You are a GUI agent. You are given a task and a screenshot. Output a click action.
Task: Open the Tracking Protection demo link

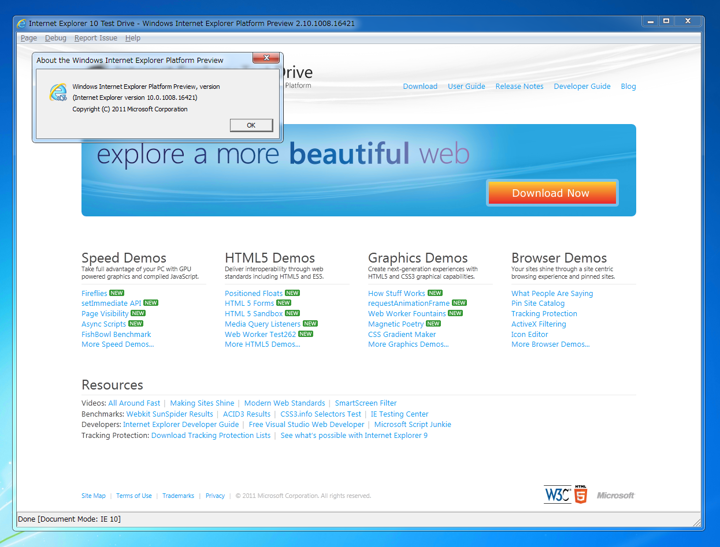[x=544, y=314]
